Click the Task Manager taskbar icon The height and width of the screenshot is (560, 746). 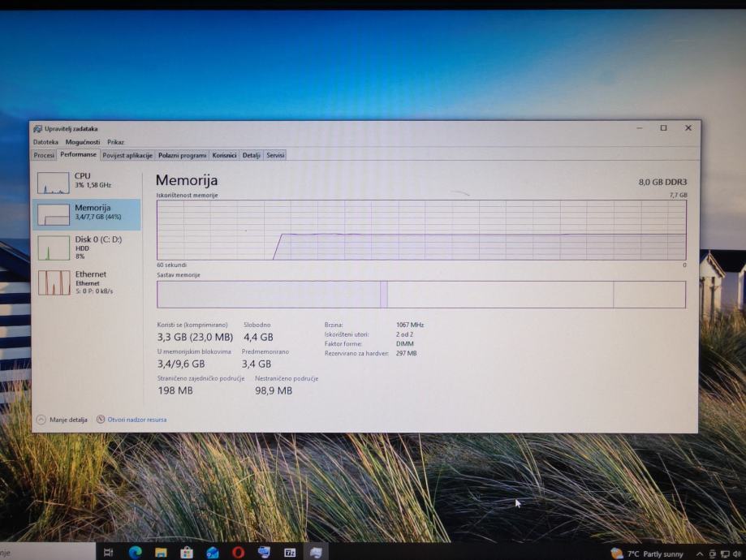pyautogui.click(x=316, y=552)
